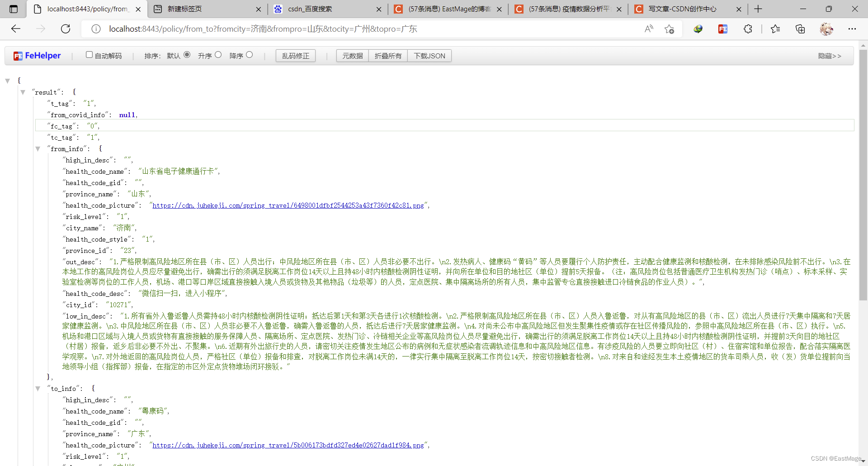This screenshot has height=466, width=868.
Task: Collapse the "to_info" JSON node
Action: click(x=38, y=389)
